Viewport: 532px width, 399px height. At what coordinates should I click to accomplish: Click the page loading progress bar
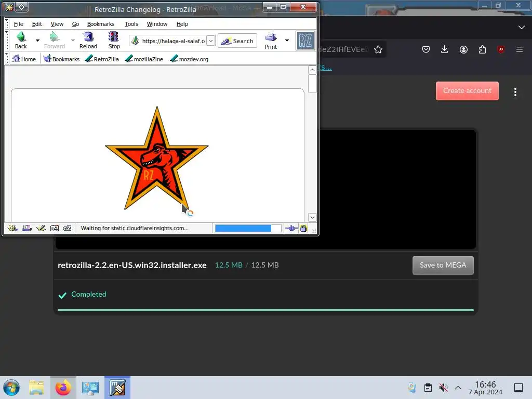click(x=248, y=229)
